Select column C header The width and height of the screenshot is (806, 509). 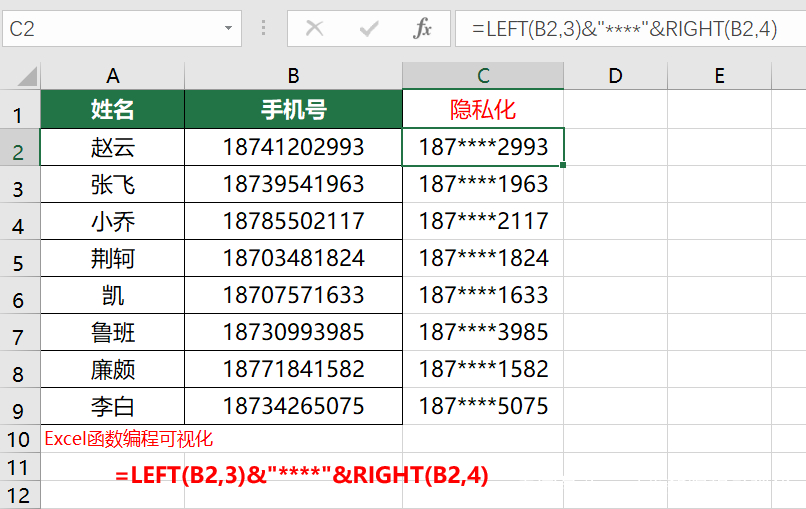(483, 76)
